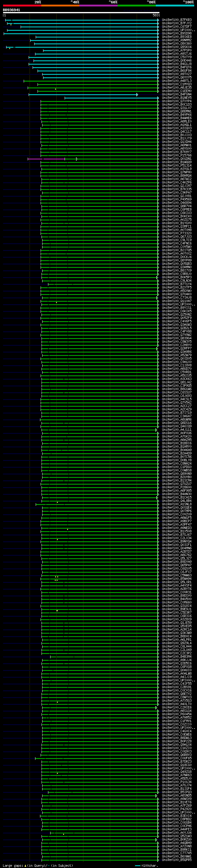Open hit UniRef100_B7FKR3
This screenshot has height=868, width=197.
177,20
